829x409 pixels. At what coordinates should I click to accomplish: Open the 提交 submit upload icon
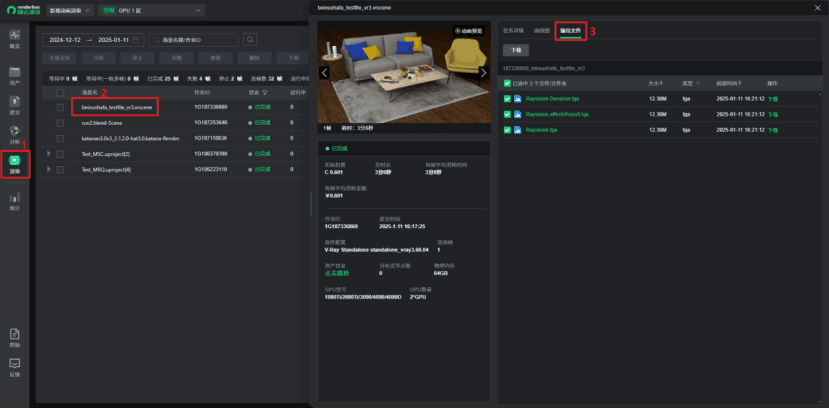15,101
